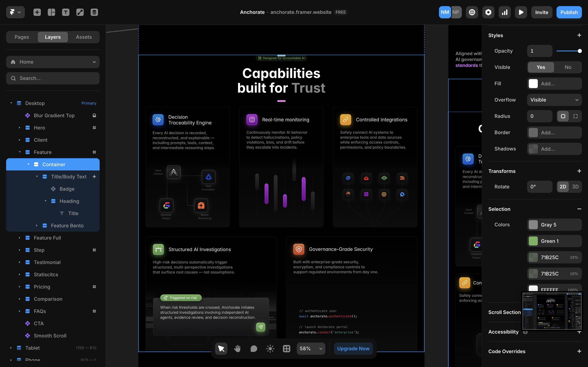Open the CMS database icon
Viewport: 588px width, 367px height.
click(94, 12)
